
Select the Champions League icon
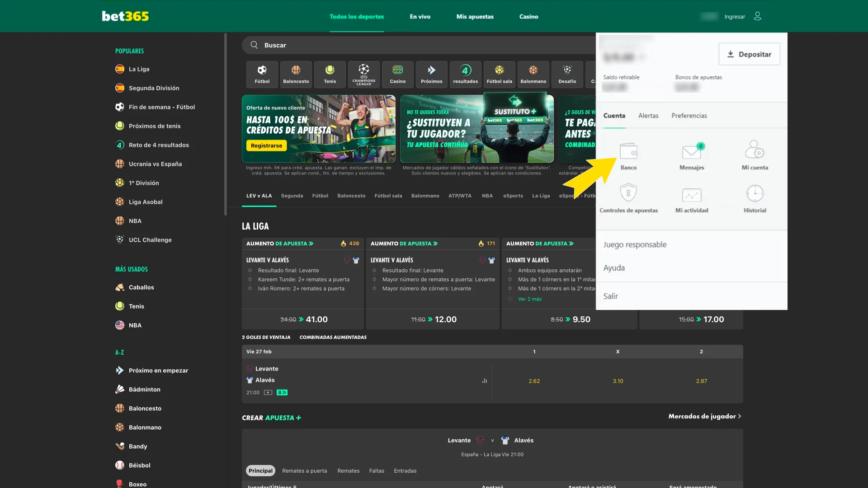[363, 74]
